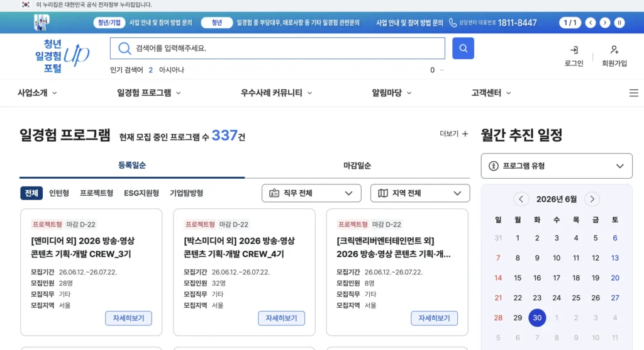This screenshot has width=644, height=350.
Task: Click the 2026년 6월 month label
Action: tap(557, 199)
